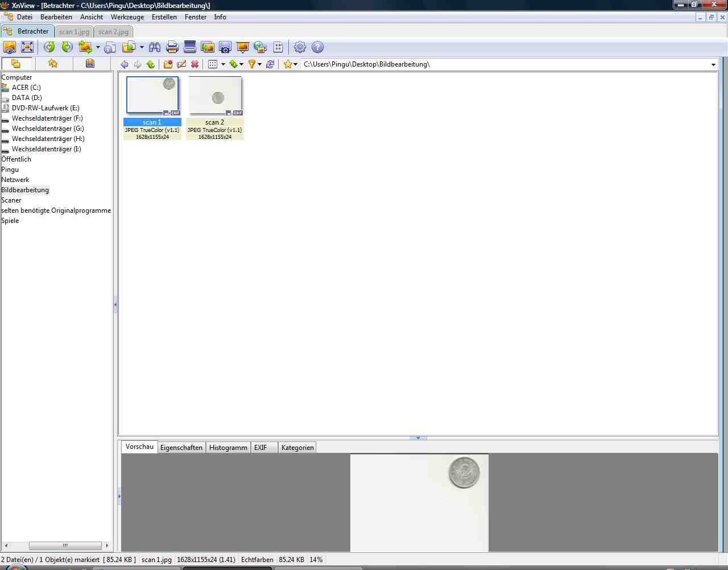Switch to the Histogramm tab
The width and height of the screenshot is (728, 570).
pyautogui.click(x=228, y=448)
